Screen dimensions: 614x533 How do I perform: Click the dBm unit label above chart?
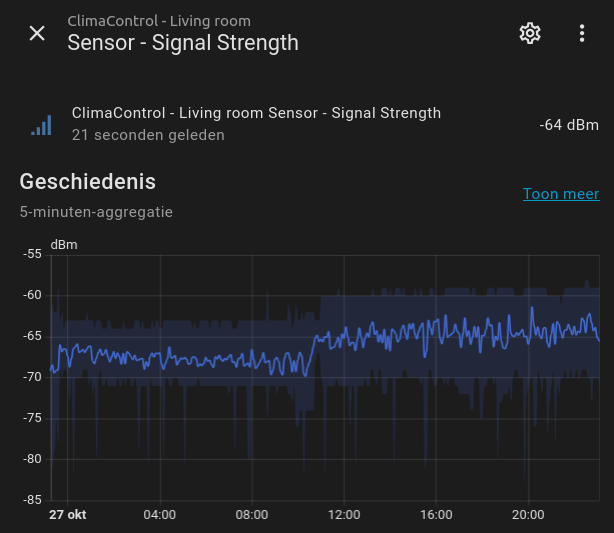(x=64, y=244)
